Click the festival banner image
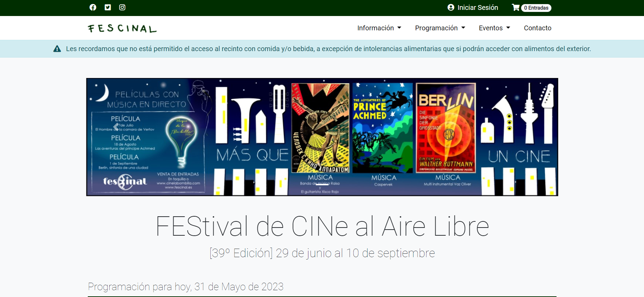644x297 pixels. tap(322, 137)
